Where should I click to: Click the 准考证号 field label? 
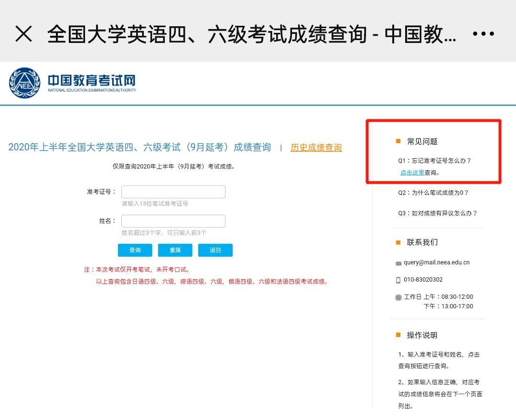coord(101,191)
